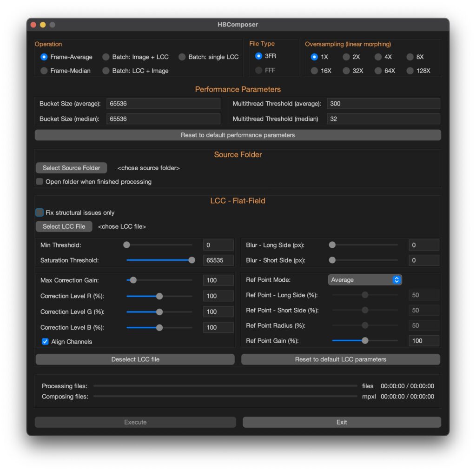Edit Bucket Size (median) field
Screen dimensions: 476x471
[x=163, y=119]
